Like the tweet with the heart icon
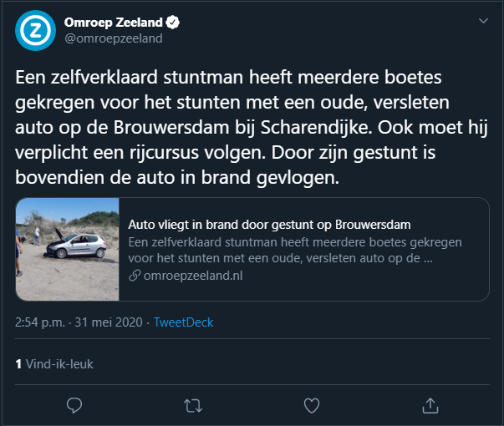The width and height of the screenshot is (504, 426). (312, 405)
